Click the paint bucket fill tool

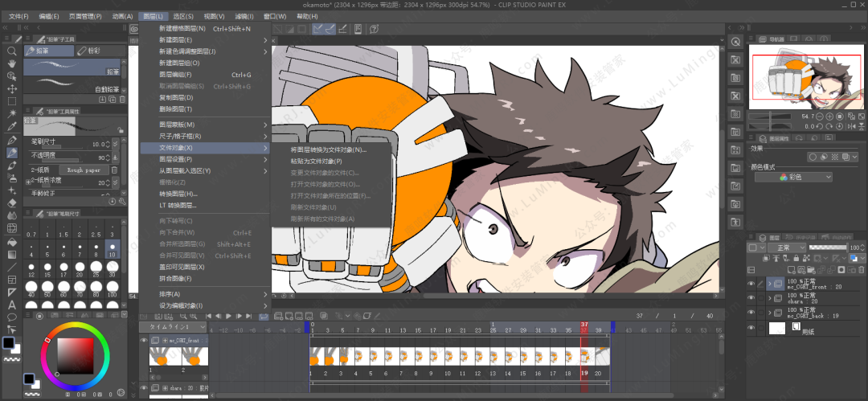[12, 241]
